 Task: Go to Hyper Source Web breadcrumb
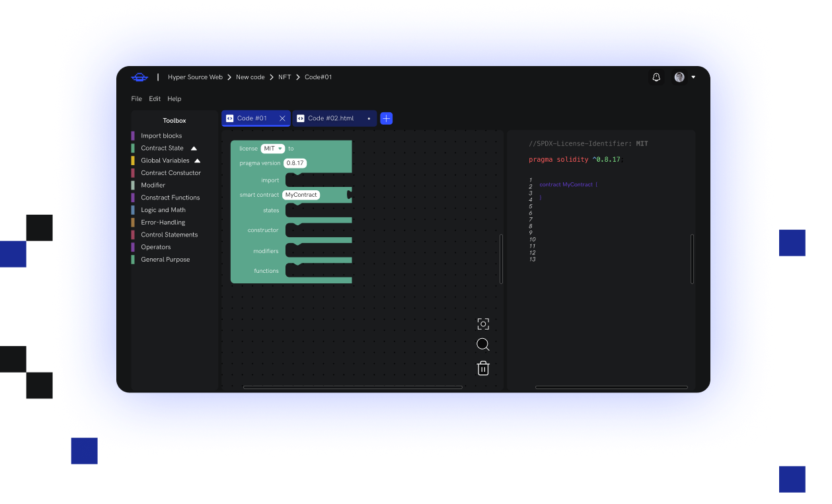[x=195, y=77]
